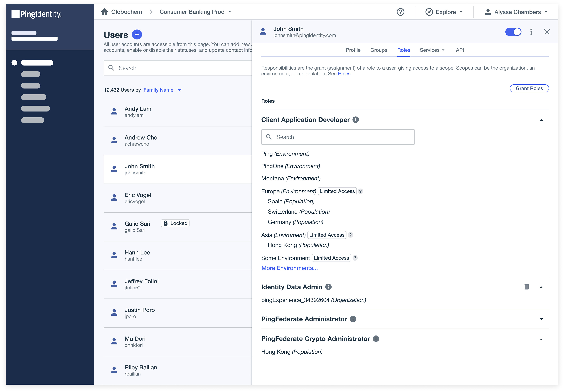The height and width of the screenshot is (392, 564).
Task: Delete Identity Data Admin role via trash icon
Action: pyautogui.click(x=527, y=287)
